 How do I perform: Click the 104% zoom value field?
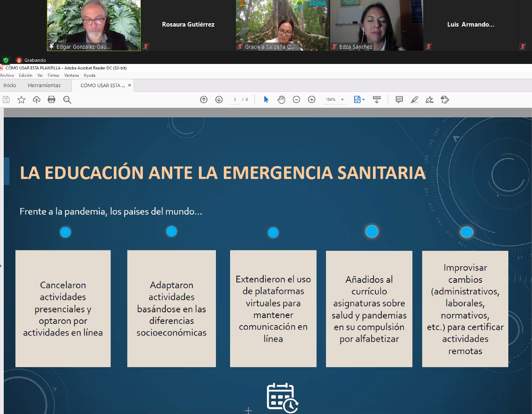point(331,100)
